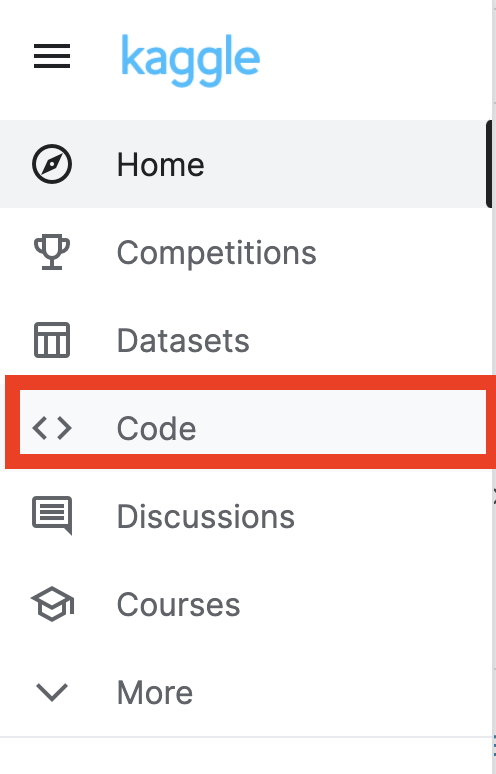Open the Courses text label

(178, 604)
